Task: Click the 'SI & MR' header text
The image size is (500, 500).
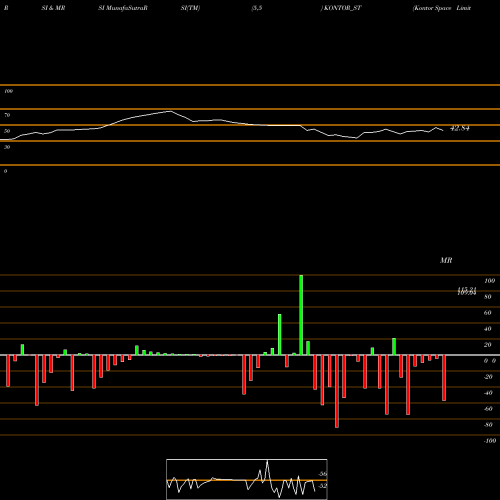Action: (53, 8)
